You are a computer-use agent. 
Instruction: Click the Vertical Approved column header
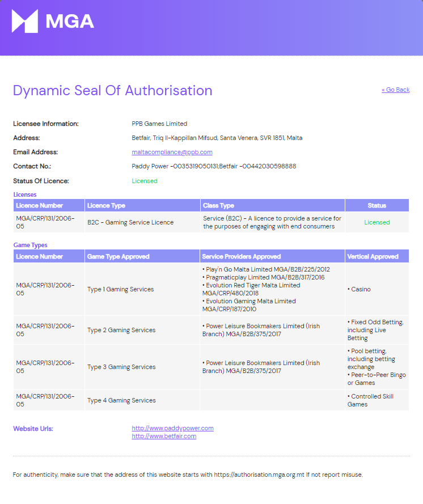pos(377,256)
